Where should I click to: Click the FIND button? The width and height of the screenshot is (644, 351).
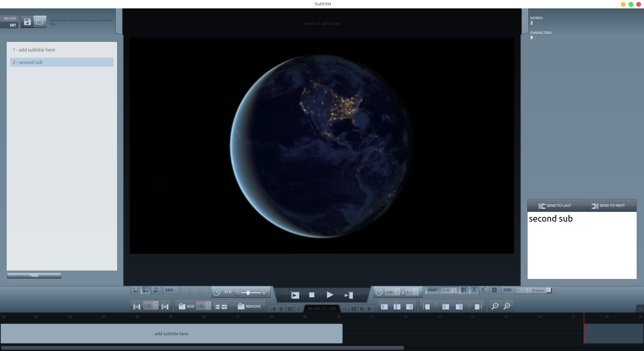pos(34,276)
